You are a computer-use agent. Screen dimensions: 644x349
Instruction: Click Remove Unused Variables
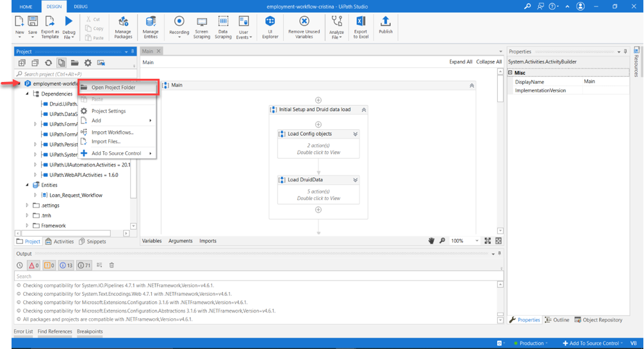pos(304,28)
